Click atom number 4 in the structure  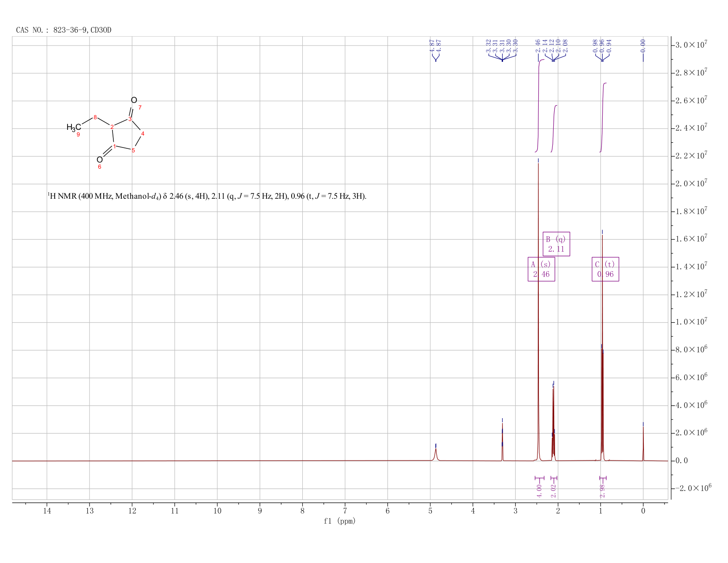tap(143, 133)
